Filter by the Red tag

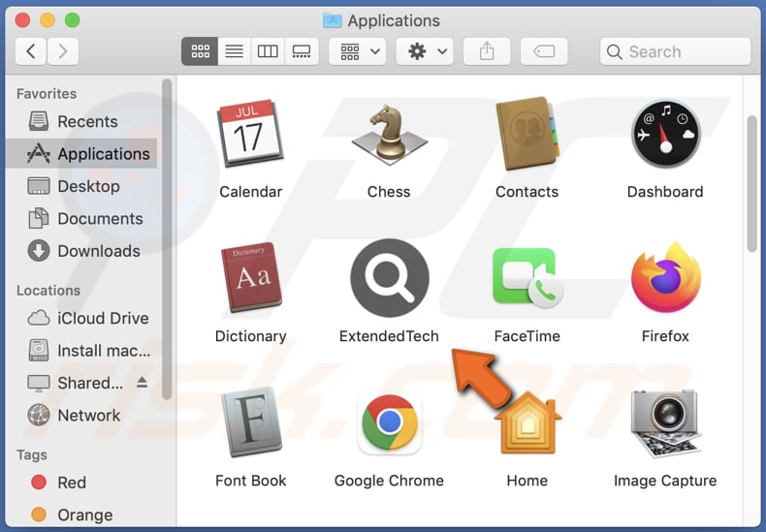[x=80, y=483]
